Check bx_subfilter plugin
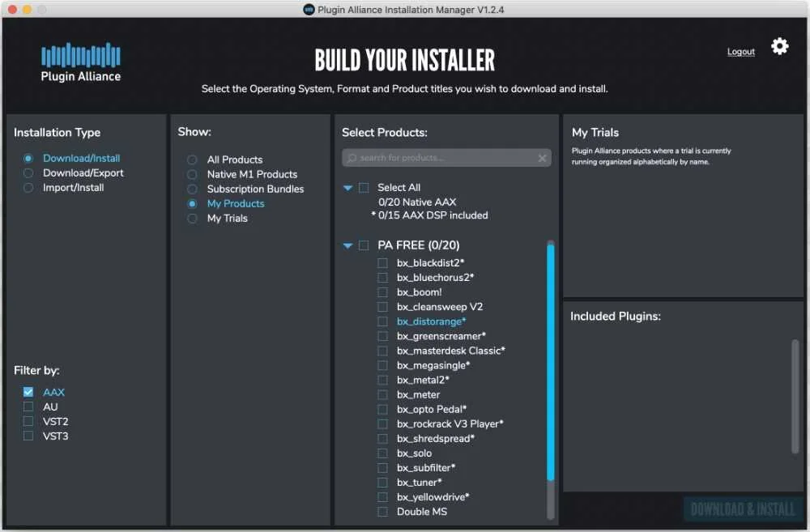Image resolution: width=810 pixels, height=532 pixels. (x=383, y=468)
